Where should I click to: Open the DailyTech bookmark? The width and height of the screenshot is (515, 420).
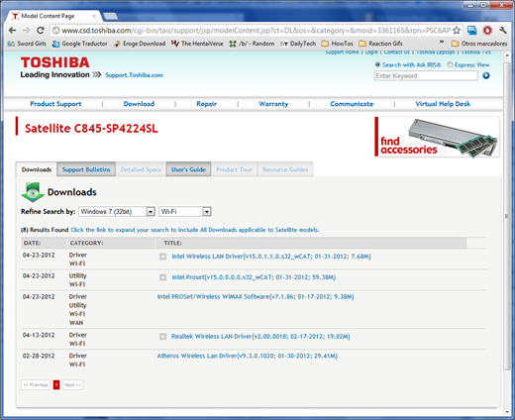[x=298, y=44]
